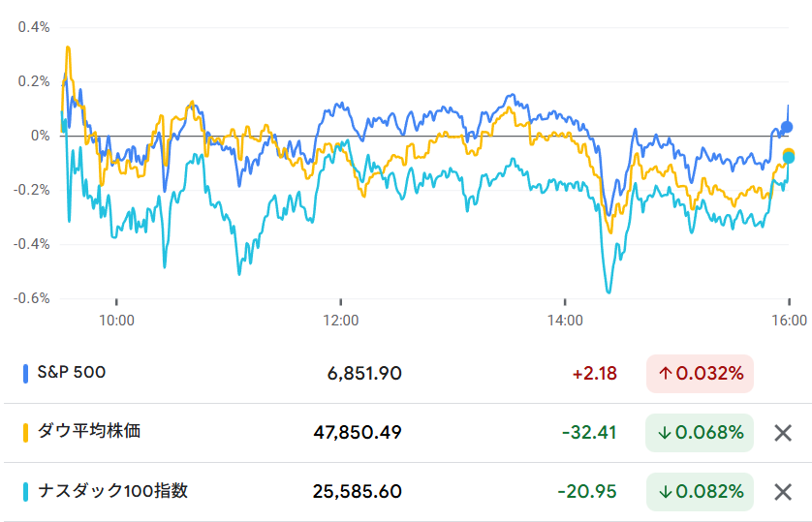Screen dimensions: 812x522
Task: Click the 12:00 label on the time axis
Action: click(340, 320)
